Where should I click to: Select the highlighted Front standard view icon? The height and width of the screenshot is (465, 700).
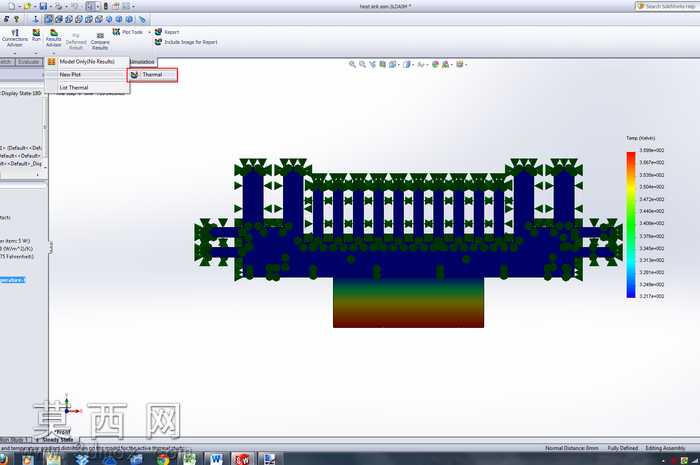[x=49, y=19]
